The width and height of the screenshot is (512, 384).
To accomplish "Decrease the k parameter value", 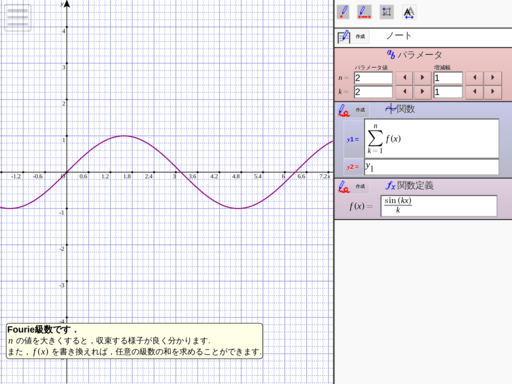I will (404, 92).
